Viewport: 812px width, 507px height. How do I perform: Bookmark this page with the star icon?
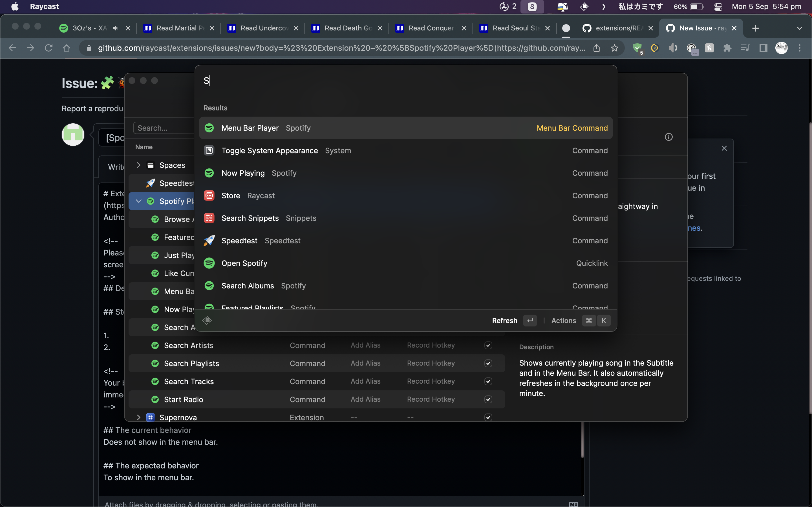click(x=614, y=48)
